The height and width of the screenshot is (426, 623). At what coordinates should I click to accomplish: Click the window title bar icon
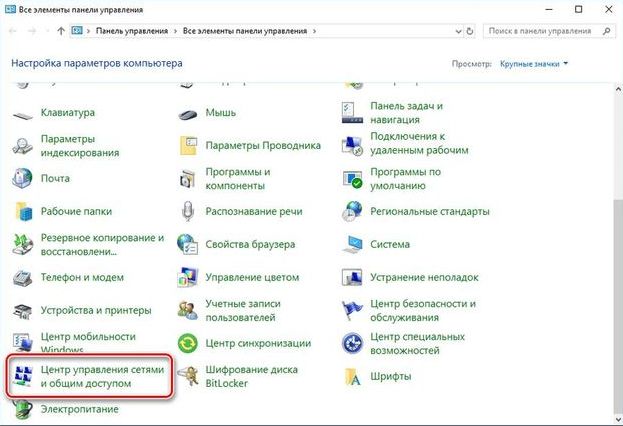point(10,9)
